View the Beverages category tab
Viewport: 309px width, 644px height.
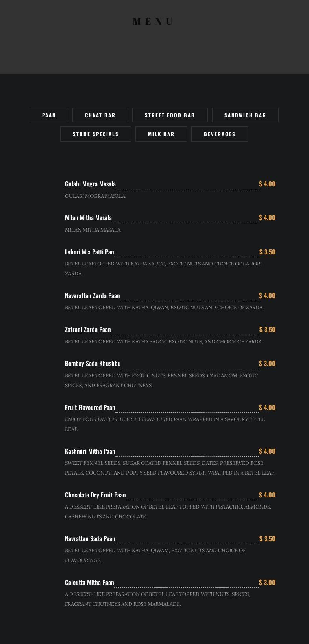coord(220,134)
